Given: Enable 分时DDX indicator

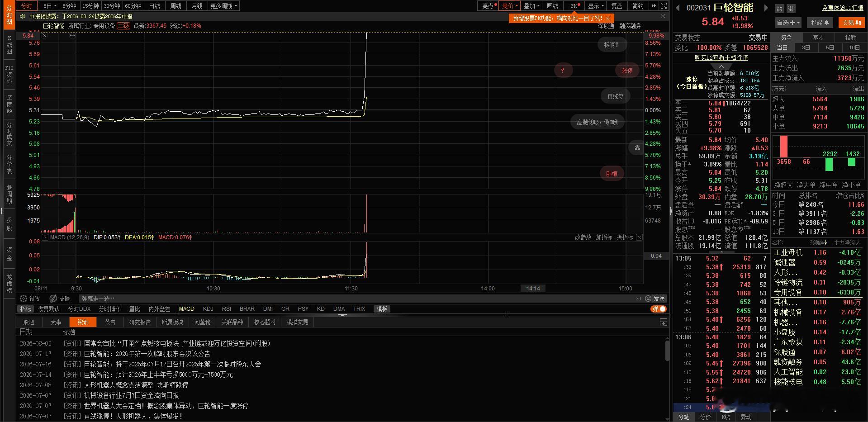Looking at the screenshot, I should point(79,309).
